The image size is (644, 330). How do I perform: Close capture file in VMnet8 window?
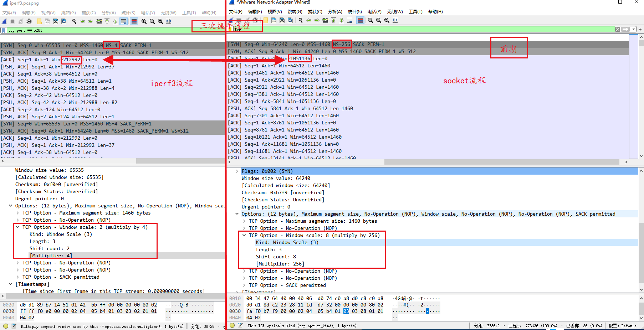tap(282, 20)
